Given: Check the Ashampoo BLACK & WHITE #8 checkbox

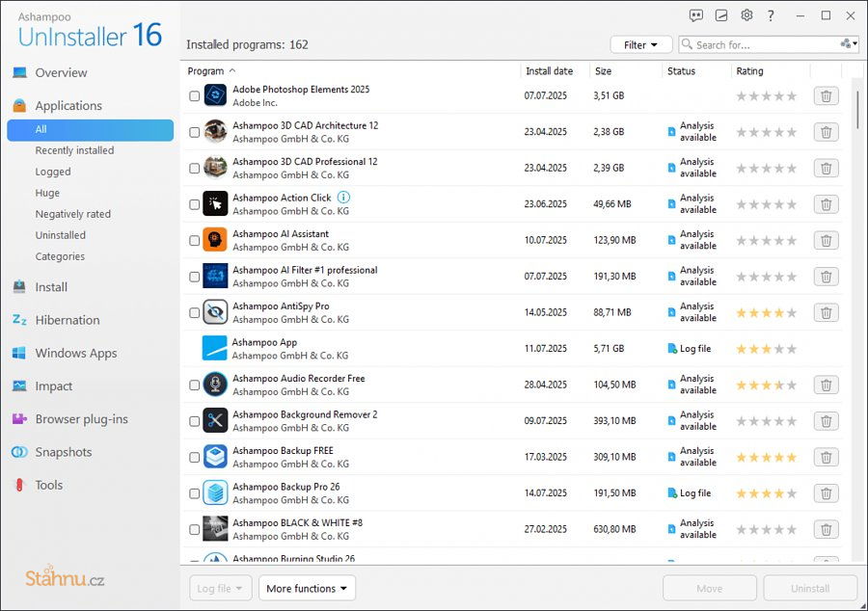Looking at the screenshot, I should tap(194, 530).
